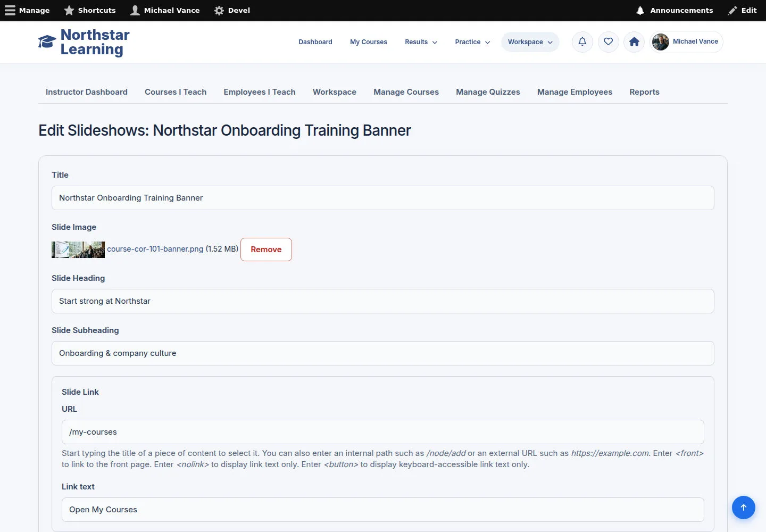Screen dimensions: 766x532
Task: Open Manage Quizzes tab
Action: click(x=488, y=92)
